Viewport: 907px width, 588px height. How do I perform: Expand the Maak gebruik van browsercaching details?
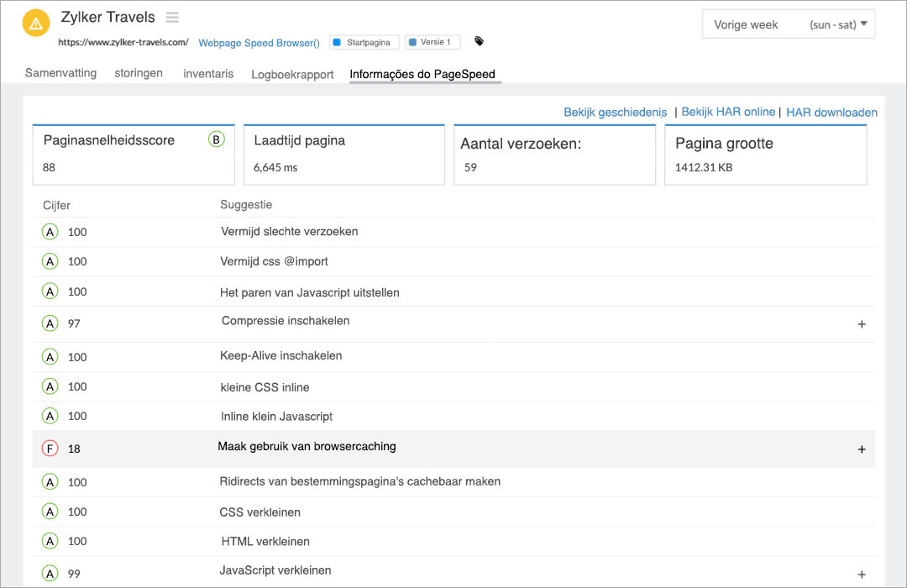(x=862, y=449)
